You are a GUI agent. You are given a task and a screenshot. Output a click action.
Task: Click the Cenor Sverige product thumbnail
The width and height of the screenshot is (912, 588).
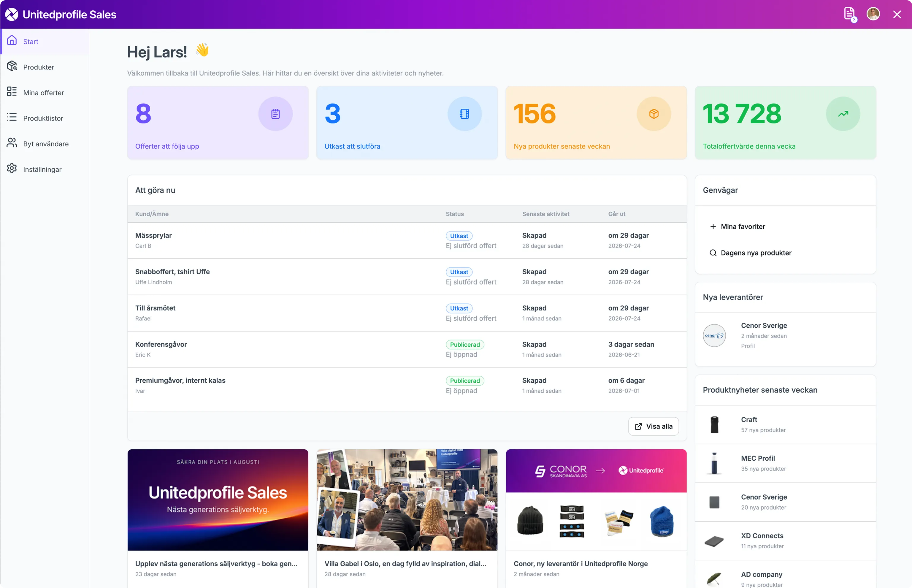714,502
